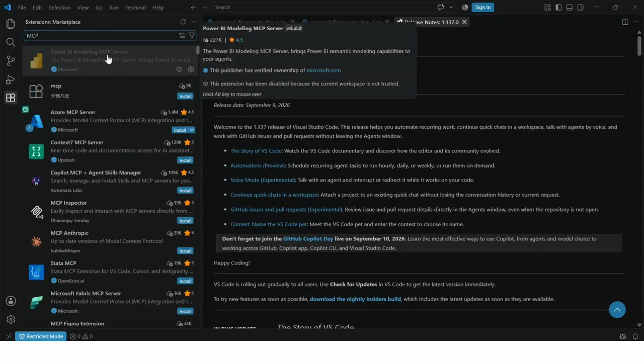Open the microsoft.com publisher link
644x362 pixels.
click(324, 70)
